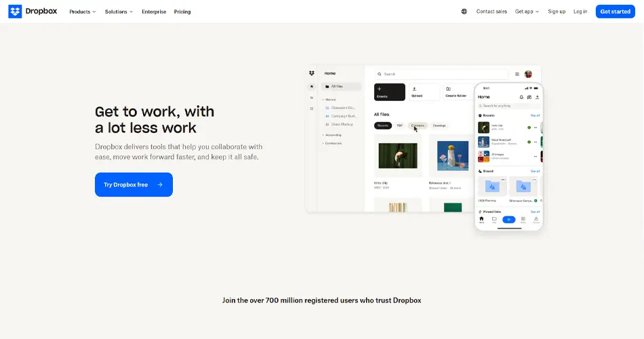Click See all next to Recents on the phone

(535, 115)
